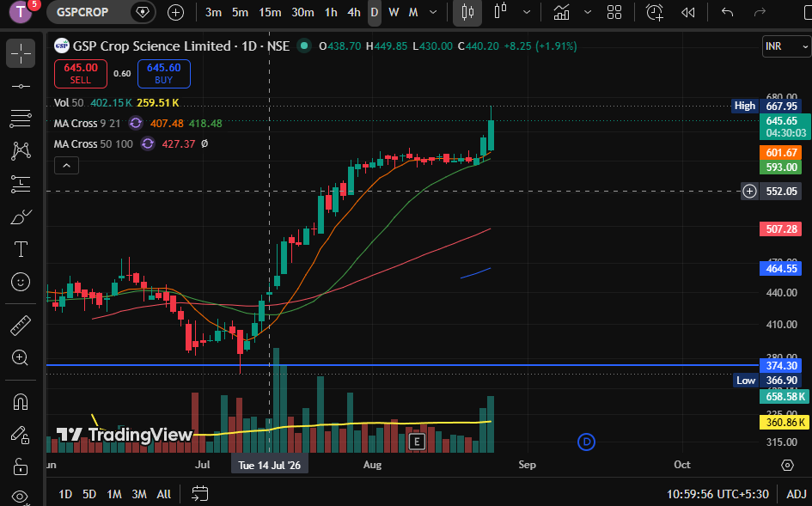Open indicator templates grid
Screen dimensions: 812x506
(614, 12)
